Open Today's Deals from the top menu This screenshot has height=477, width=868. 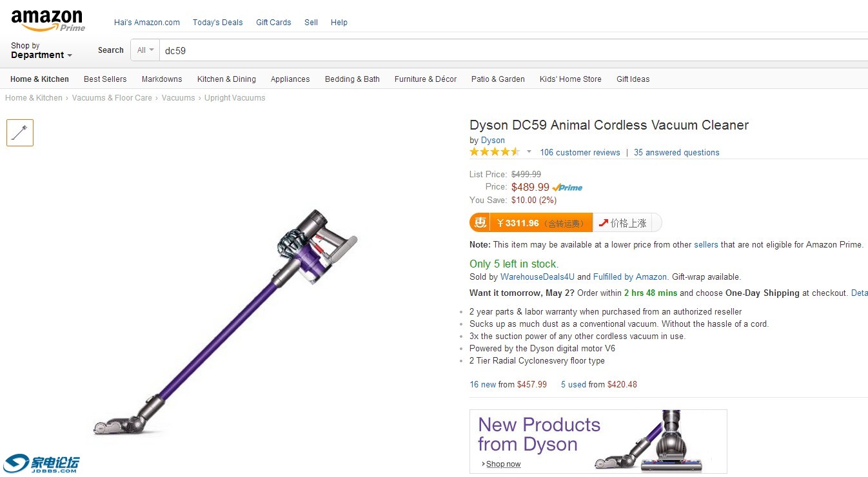[217, 22]
